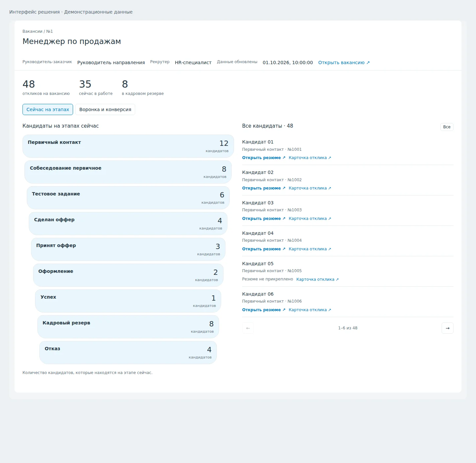The height and width of the screenshot is (463, 476).
Task: Open the response card of Кандидат 05
Action: 317,279
